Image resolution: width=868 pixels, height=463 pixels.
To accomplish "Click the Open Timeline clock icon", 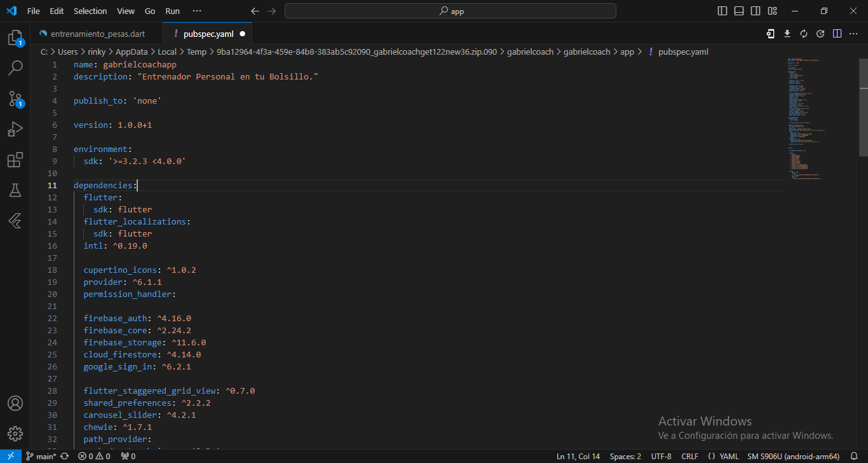I will pos(820,34).
